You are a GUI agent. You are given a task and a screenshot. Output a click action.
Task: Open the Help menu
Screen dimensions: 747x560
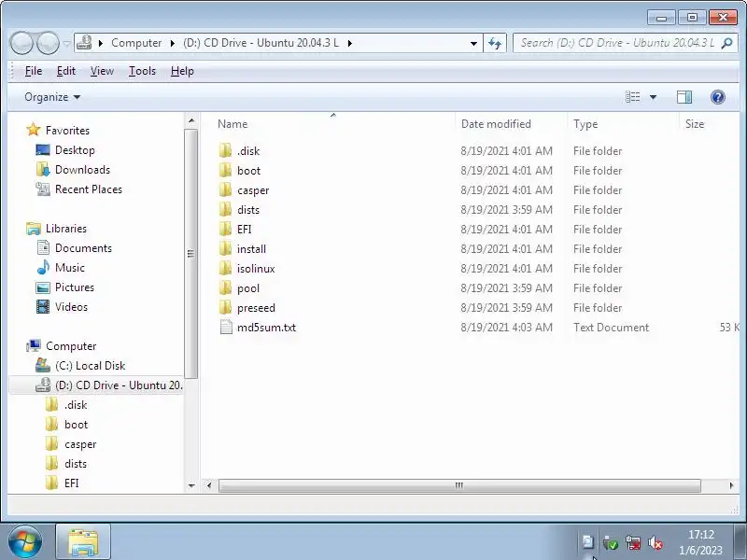click(182, 71)
